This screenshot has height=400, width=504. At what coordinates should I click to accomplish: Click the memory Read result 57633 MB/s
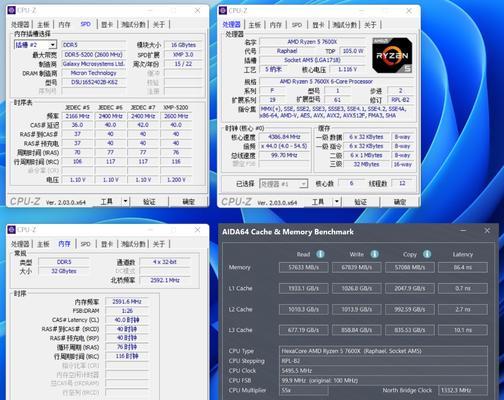click(x=303, y=267)
